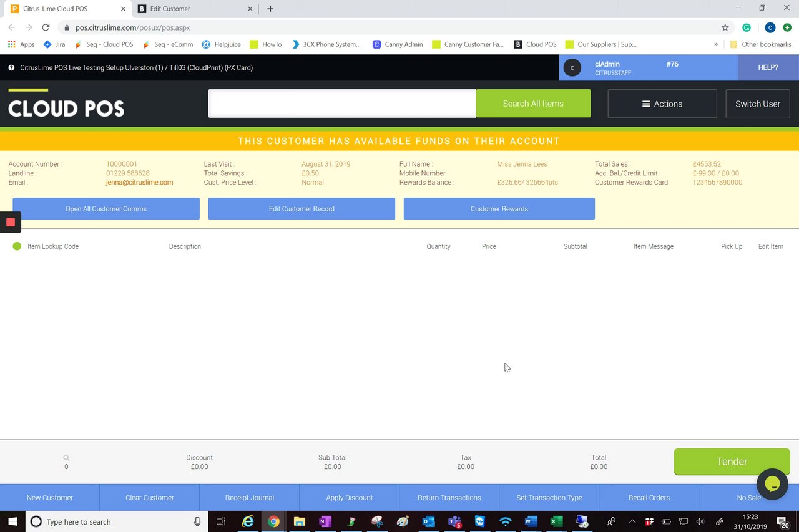Open File Explorer from taskbar

[x=299, y=521]
